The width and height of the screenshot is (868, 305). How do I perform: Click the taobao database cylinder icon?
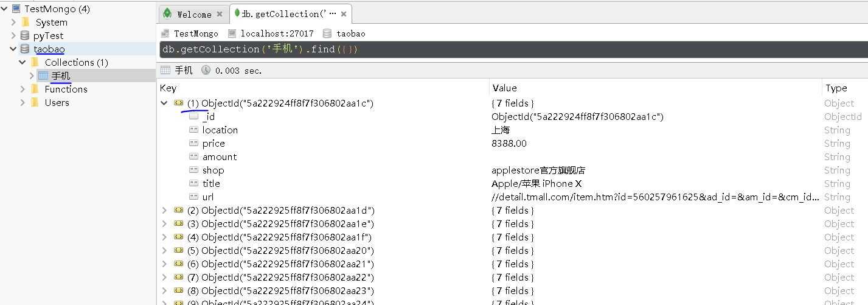click(x=25, y=49)
